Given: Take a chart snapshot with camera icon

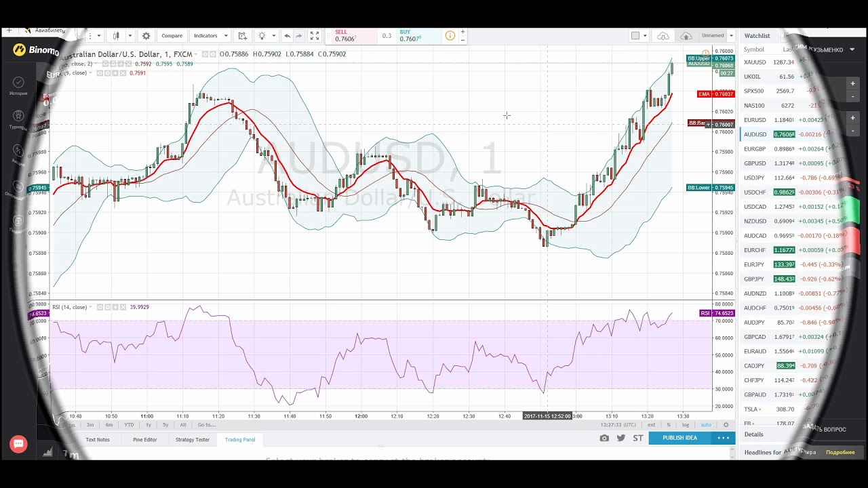Looking at the screenshot, I should coord(604,438).
